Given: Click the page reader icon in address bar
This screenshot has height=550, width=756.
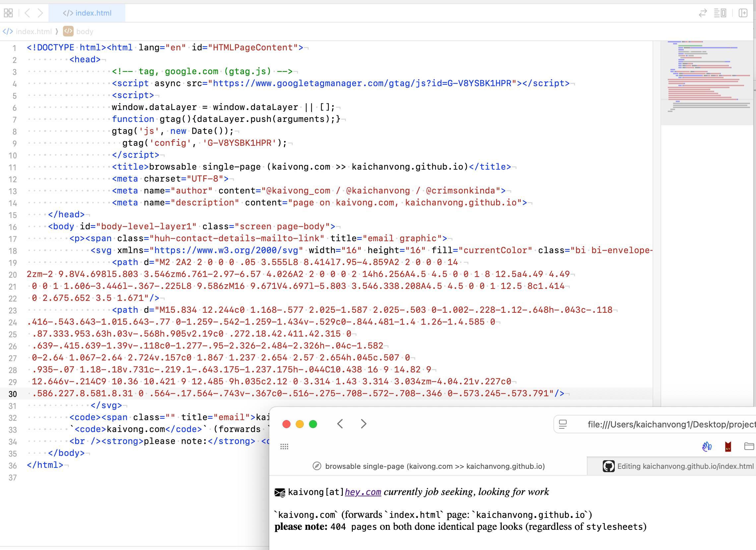Looking at the screenshot, I should [563, 424].
